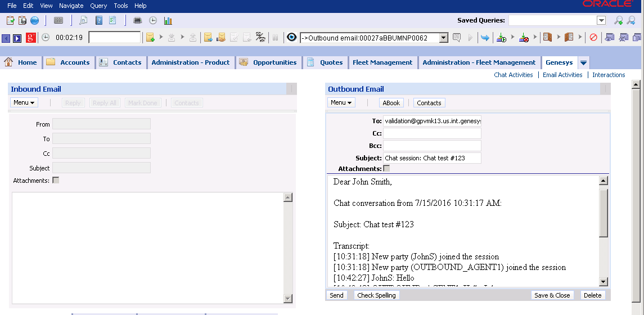644x315 pixels.
Task: Click the globe icon in top toolbar
Action: (x=34, y=21)
